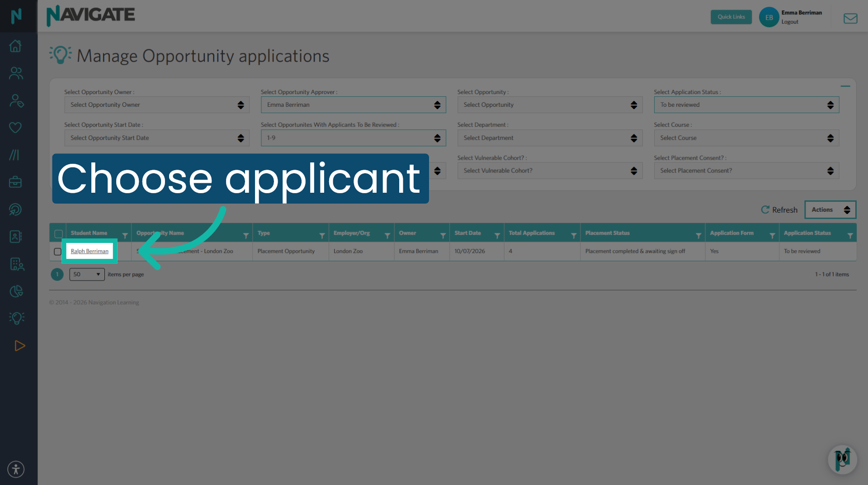
Task: Open Applicants To Be Reviewed 1-9 dropdown
Action: coord(354,138)
